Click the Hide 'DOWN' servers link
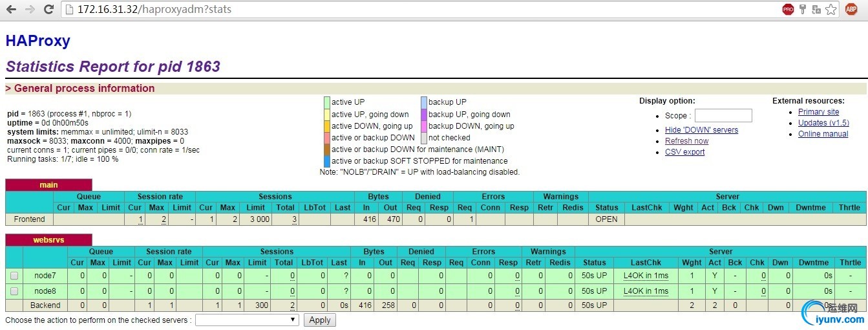The height and width of the screenshot is (330, 868). 701,130
